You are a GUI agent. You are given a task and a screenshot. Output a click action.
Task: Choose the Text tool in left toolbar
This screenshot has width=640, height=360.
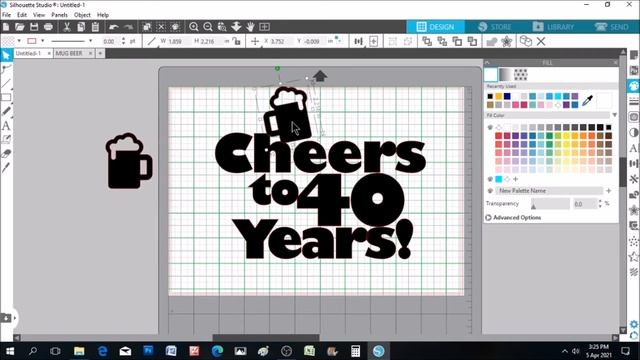coord(6,125)
